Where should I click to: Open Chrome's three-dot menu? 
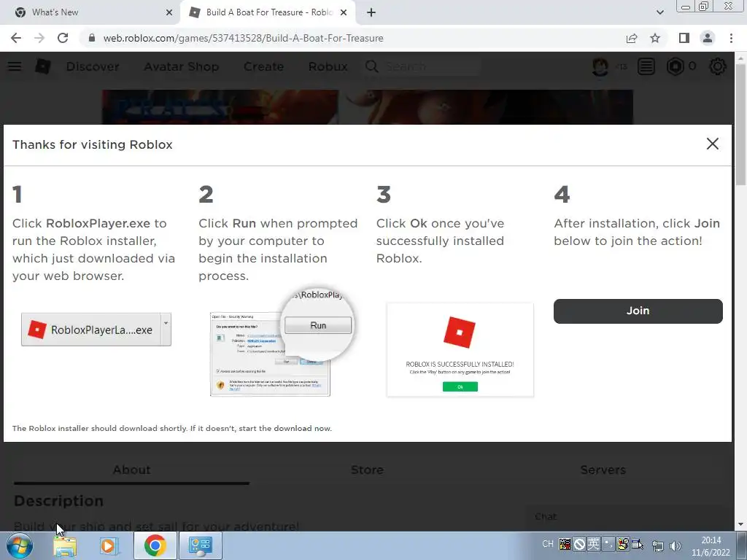[x=731, y=38]
